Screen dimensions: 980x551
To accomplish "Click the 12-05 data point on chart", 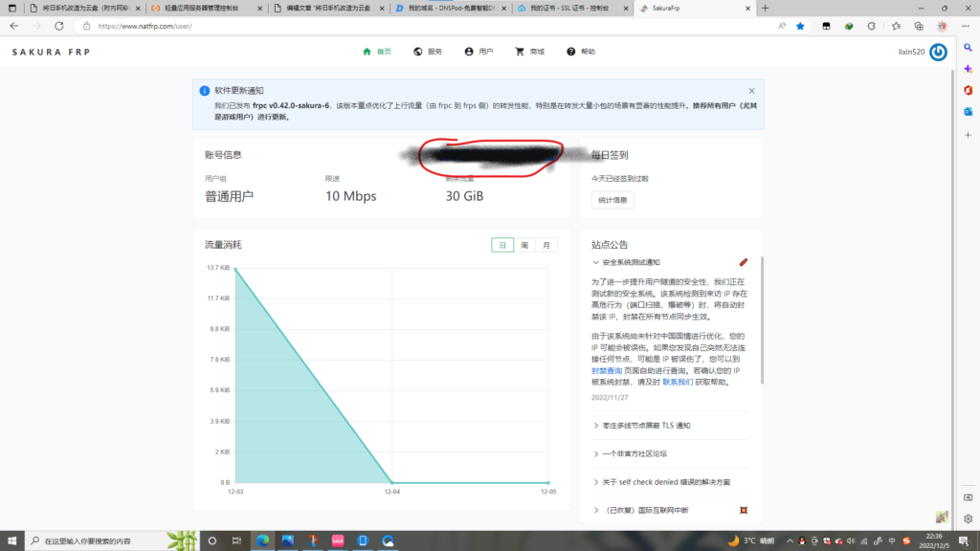I will (x=548, y=482).
